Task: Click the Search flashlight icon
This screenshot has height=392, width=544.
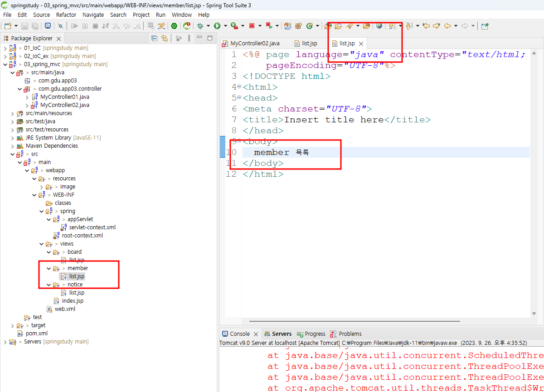Action: [349, 26]
